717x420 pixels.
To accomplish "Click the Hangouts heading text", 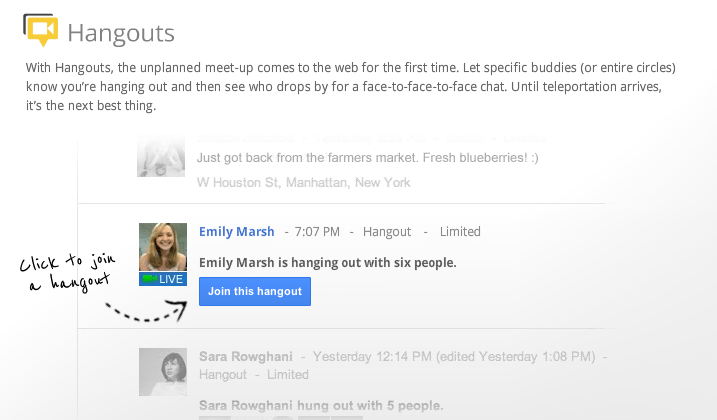I will pos(121,33).
